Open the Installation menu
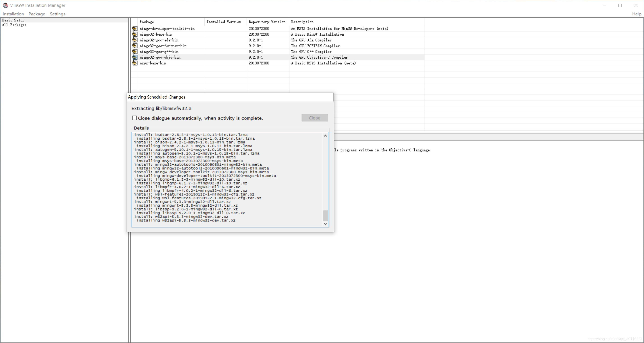Image resolution: width=644 pixels, height=343 pixels. (x=13, y=14)
